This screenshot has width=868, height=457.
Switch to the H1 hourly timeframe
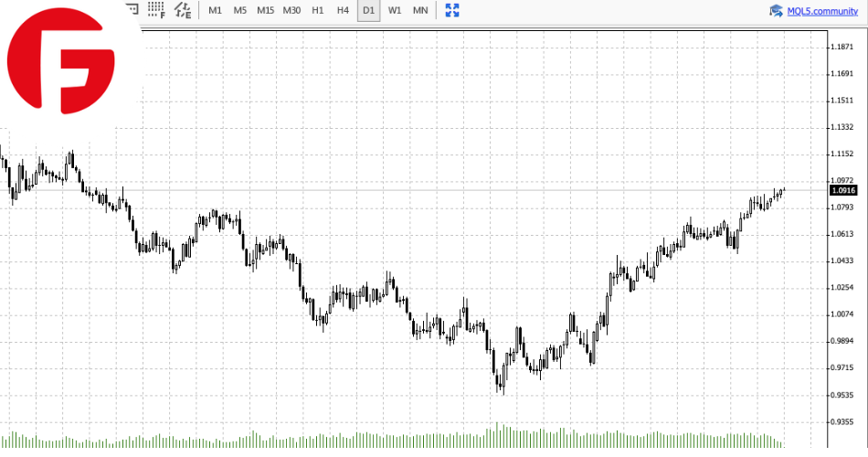[317, 10]
